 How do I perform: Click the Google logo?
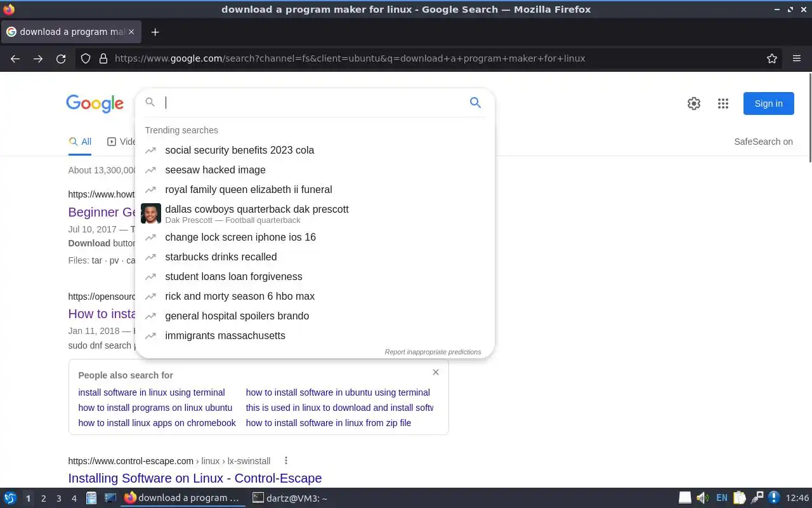tap(95, 104)
